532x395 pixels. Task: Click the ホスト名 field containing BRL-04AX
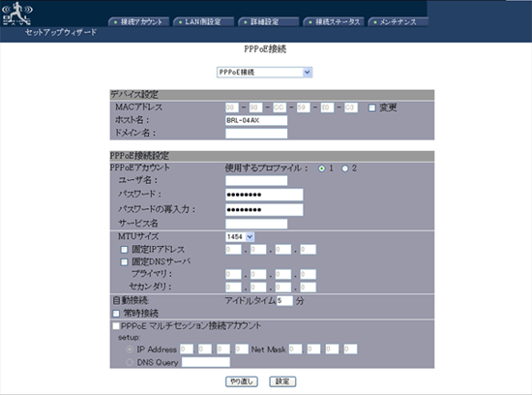(x=256, y=120)
